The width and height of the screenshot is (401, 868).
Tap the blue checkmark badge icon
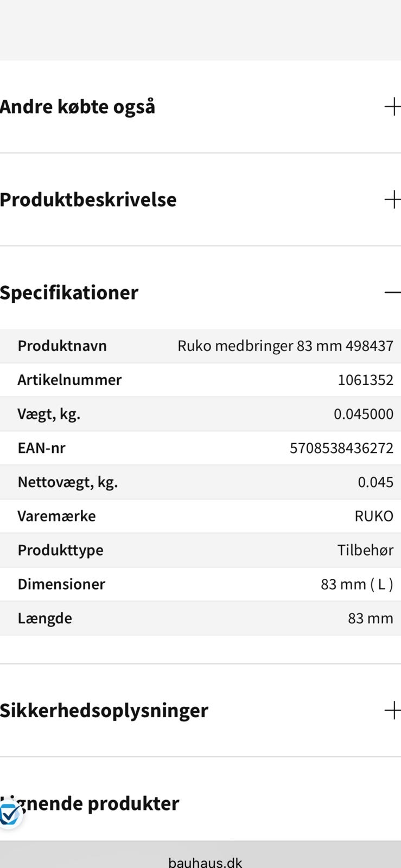coord(10,815)
